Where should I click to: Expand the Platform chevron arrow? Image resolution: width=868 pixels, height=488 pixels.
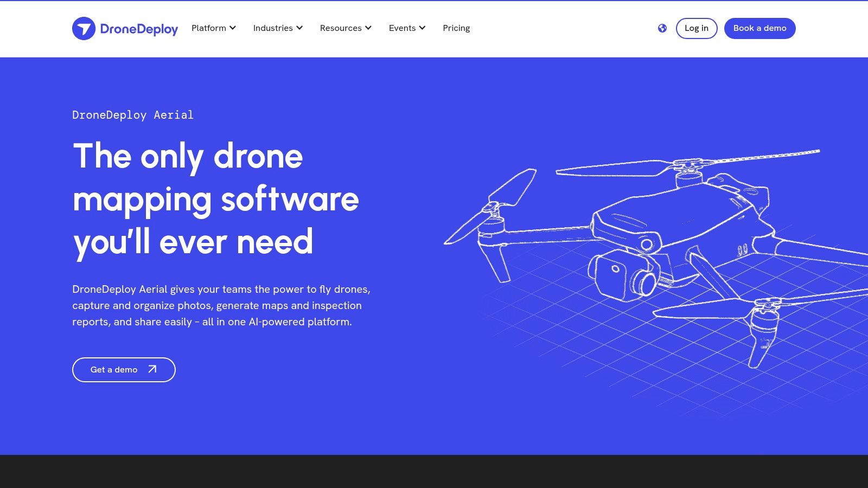[x=233, y=28]
